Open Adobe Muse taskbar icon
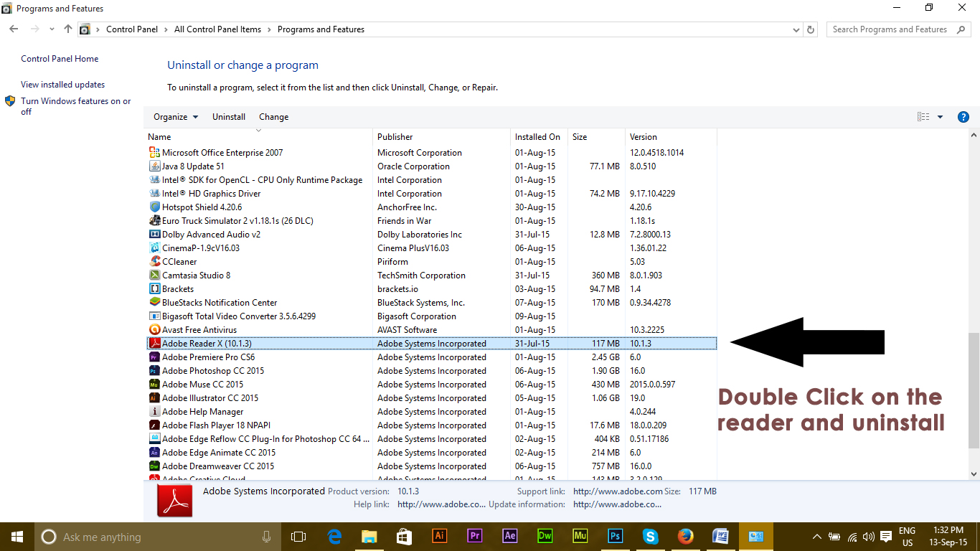The height and width of the screenshot is (551, 980). tap(580, 536)
